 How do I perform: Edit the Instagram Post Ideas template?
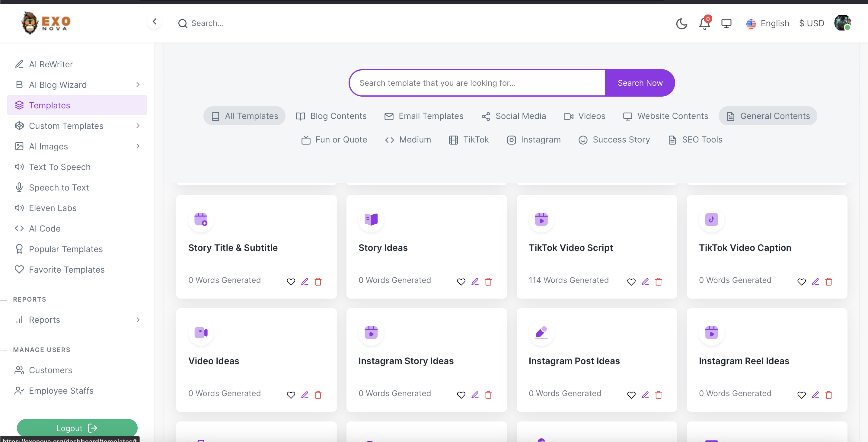point(645,395)
